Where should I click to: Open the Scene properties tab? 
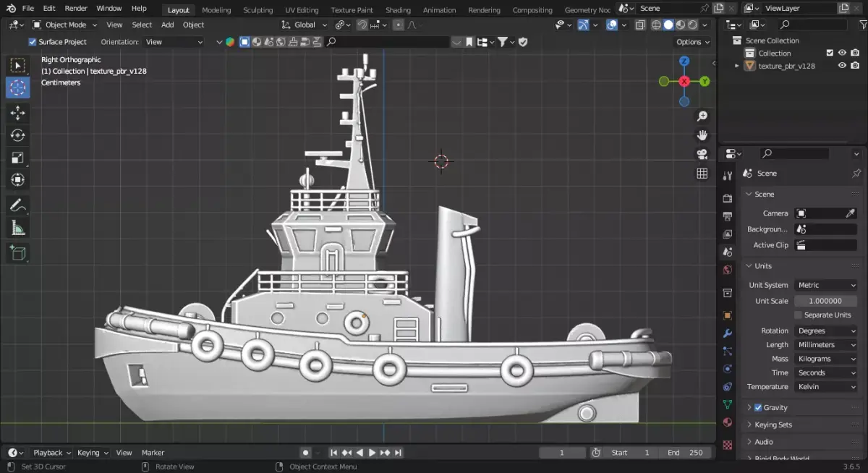click(x=728, y=252)
